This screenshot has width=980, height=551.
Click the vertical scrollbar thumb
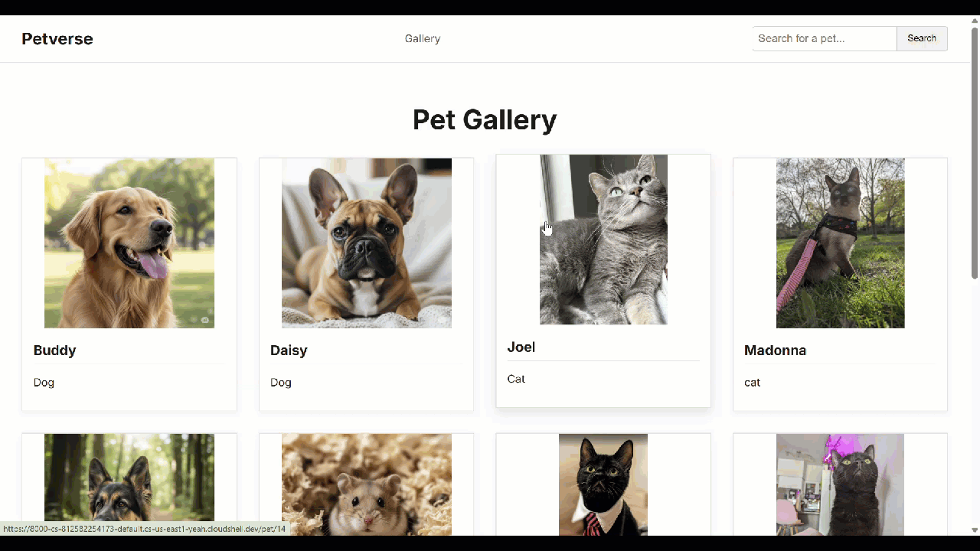975,153
